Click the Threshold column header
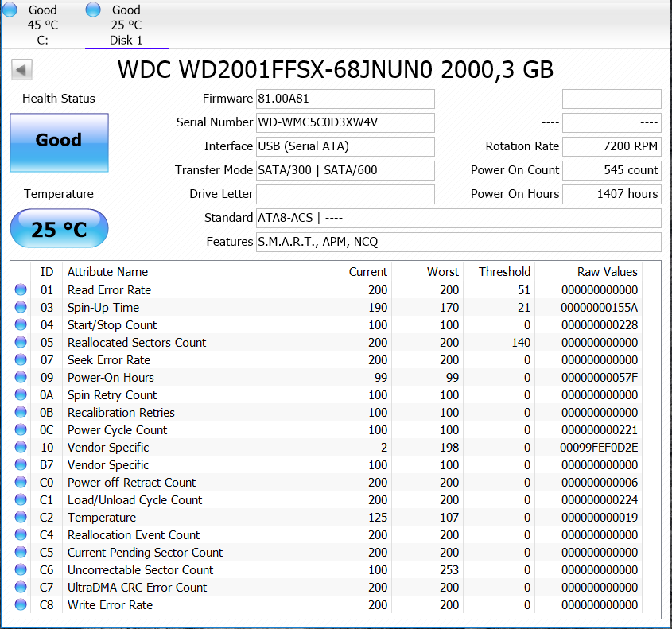Image resolution: width=672 pixels, height=629 pixels. pos(499,272)
